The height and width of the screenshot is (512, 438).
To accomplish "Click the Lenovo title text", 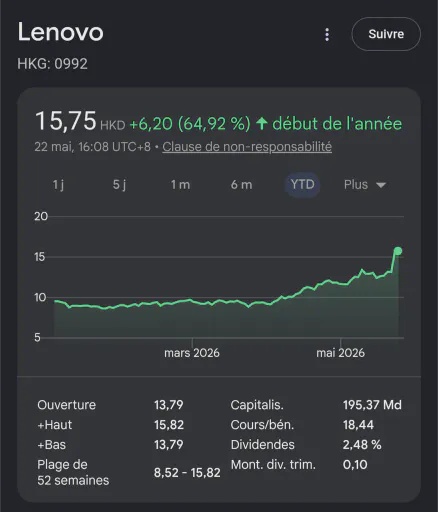I will (x=60, y=32).
